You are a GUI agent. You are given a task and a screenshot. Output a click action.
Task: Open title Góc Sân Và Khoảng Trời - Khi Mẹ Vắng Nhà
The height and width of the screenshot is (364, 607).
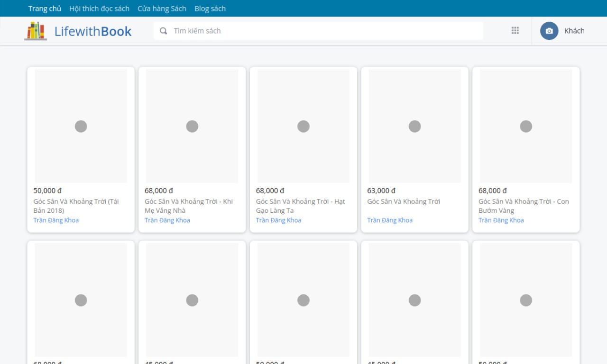(189, 206)
